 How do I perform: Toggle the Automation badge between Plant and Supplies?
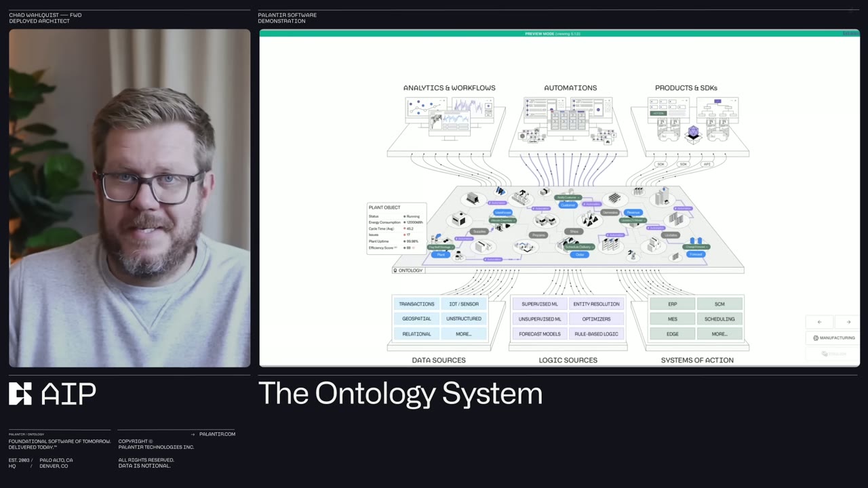pyautogui.click(x=463, y=238)
